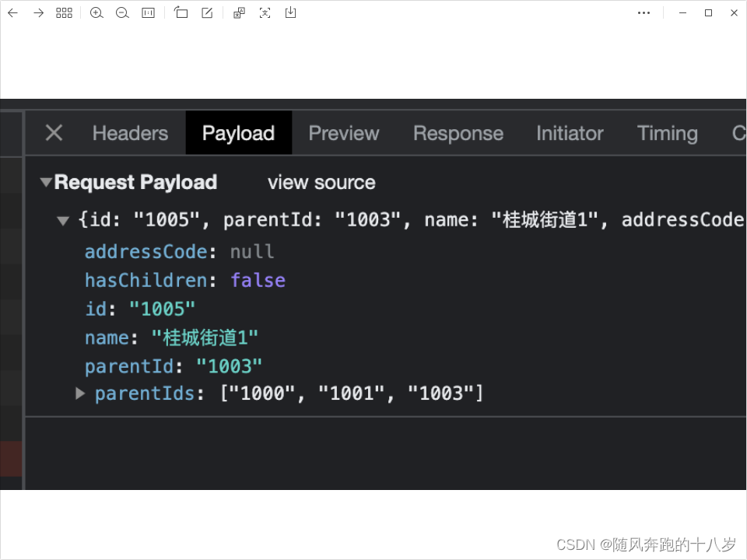Open the image editing tool
The image size is (747, 560).
tap(205, 12)
